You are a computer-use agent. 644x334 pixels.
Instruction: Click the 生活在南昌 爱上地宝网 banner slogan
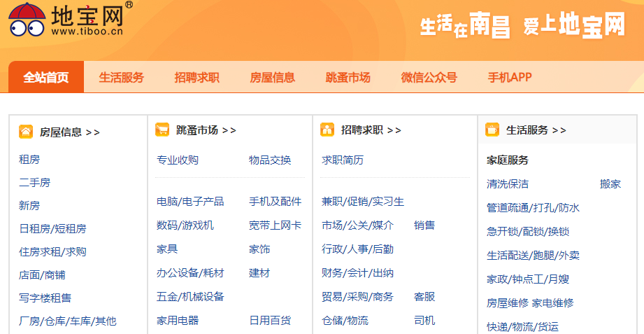pos(522,25)
